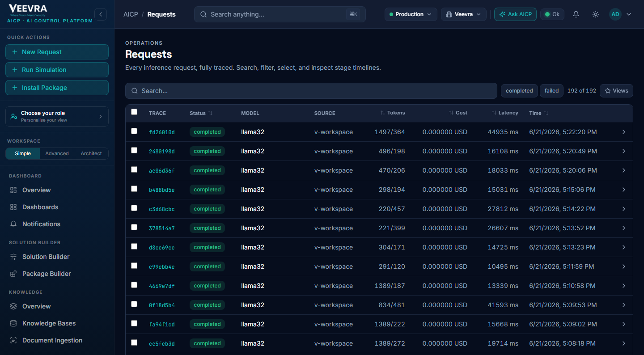Click the AD user avatar
644x355 pixels.
coord(615,14)
